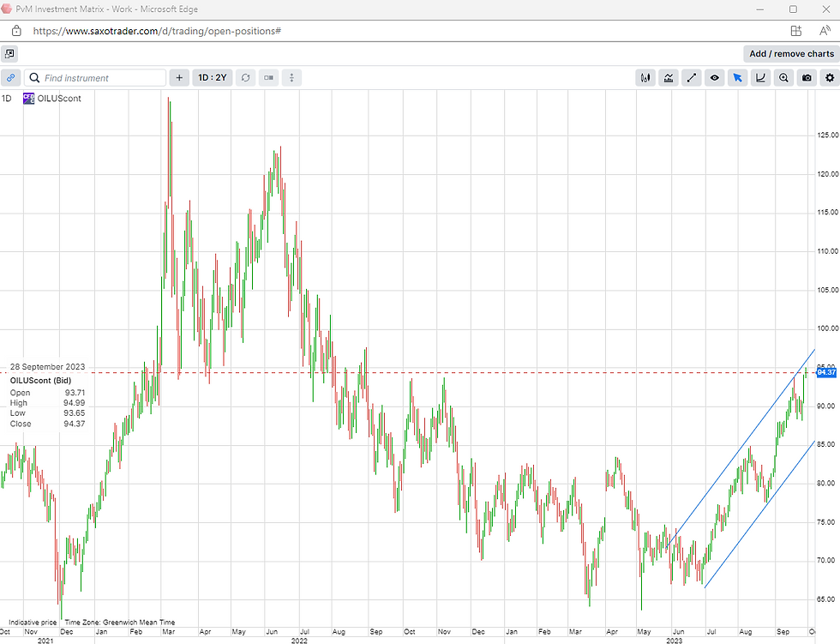Click the Time Zone: Greenwich Mean Time text
Screen dimensions: 840x644
click(120, 623)
